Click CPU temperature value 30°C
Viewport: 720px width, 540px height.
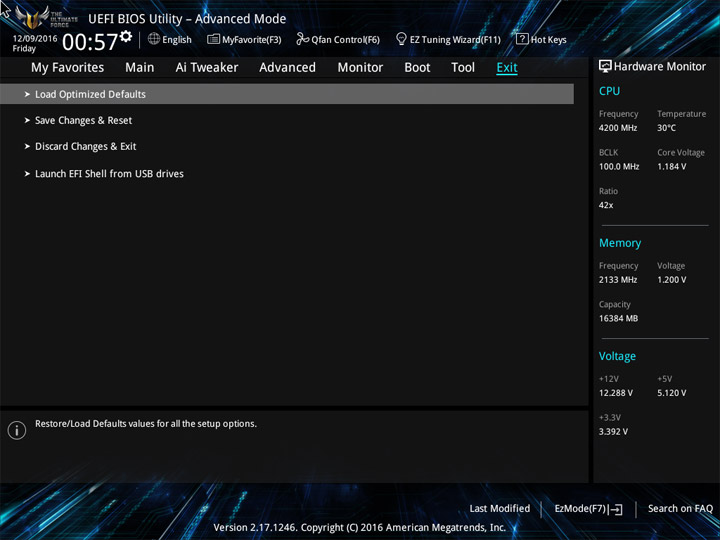click(x=666, y=128)
